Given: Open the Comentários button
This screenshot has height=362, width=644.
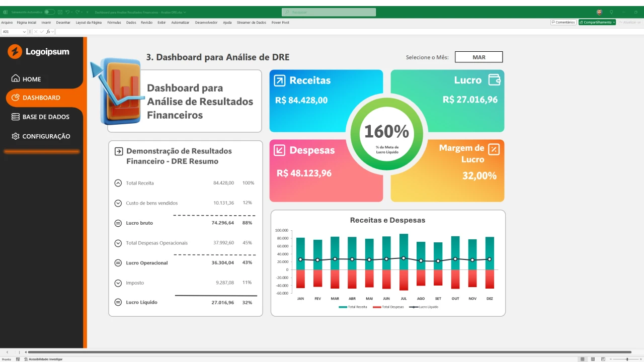Looking at the screenshot, I should coord(563,22).
